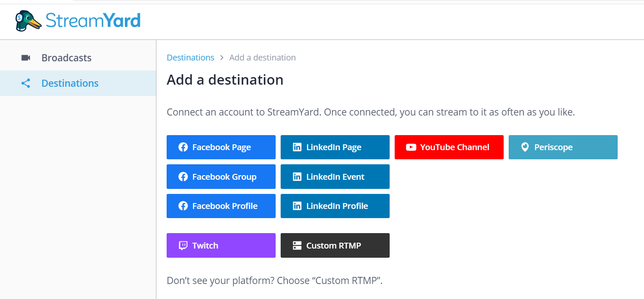The height and width of the screenshot is (299, 644).
Task: Connect a Facebook Profile destination
Action: 221,206
